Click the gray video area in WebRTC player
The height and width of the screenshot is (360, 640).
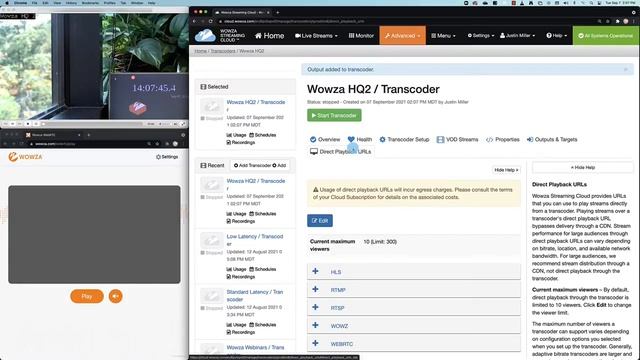(94, 234)
